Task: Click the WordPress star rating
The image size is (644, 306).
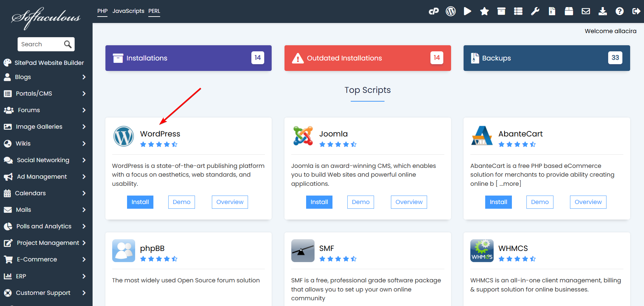Action: [159, 144]
